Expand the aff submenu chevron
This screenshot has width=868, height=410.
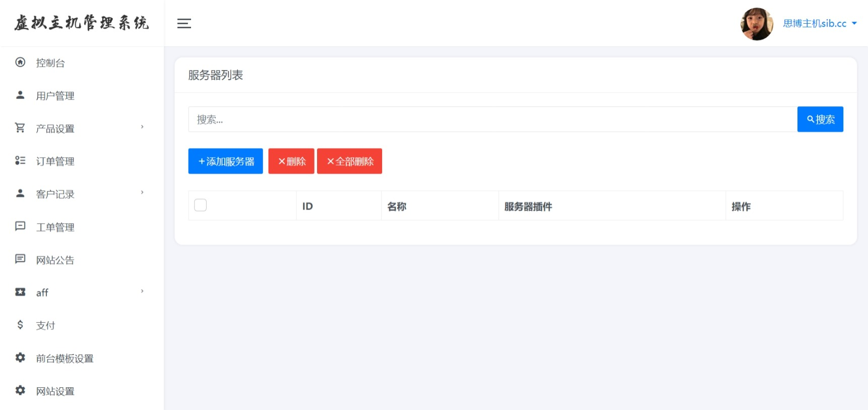pyautogui.click(x=142, y=291)
